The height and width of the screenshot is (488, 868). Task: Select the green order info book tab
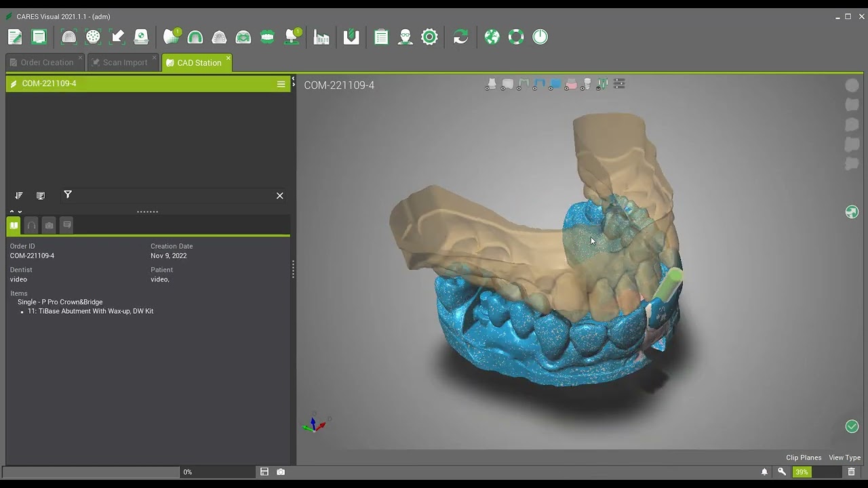pos(14,225)
